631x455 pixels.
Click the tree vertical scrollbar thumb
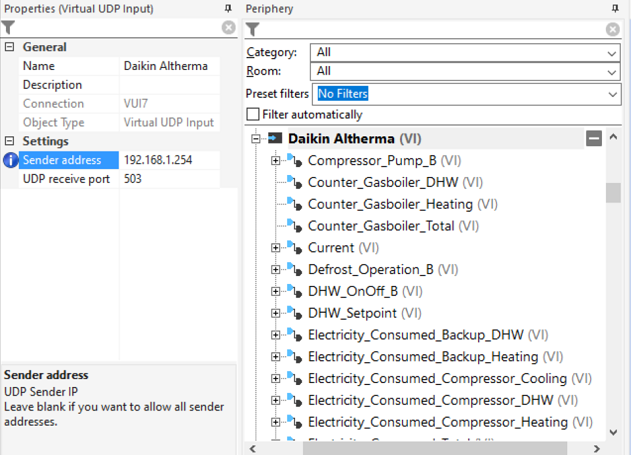(613, 193)
